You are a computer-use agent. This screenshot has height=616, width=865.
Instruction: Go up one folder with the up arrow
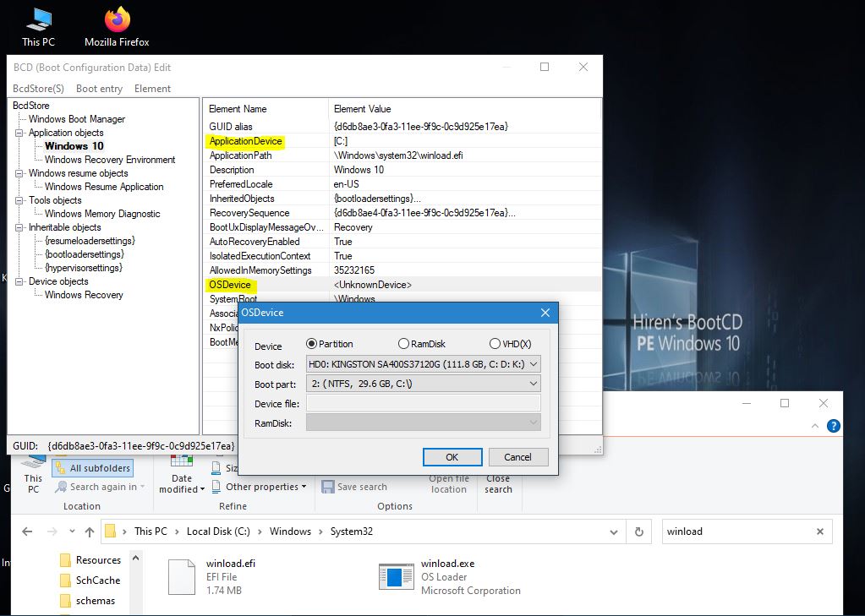90,532
